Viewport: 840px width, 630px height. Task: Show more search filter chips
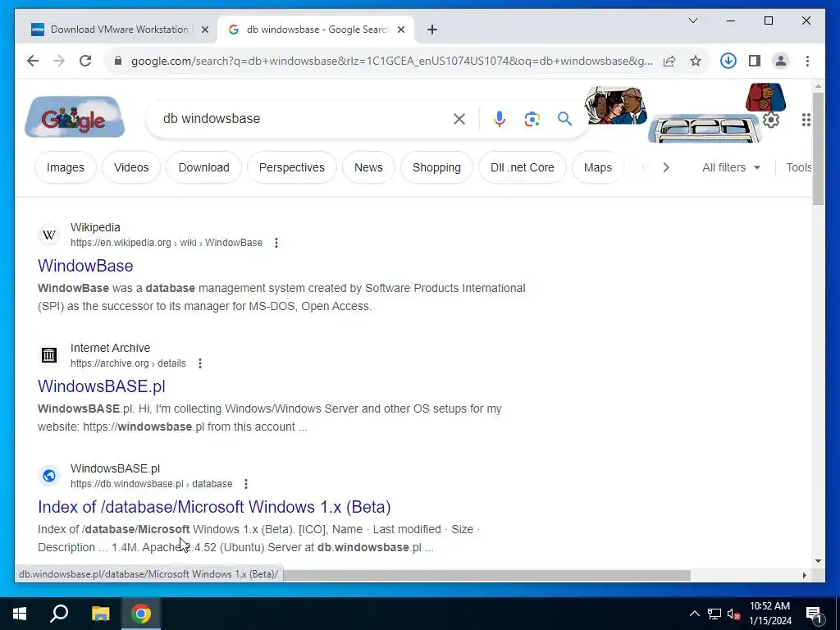(x=666, y=167)
